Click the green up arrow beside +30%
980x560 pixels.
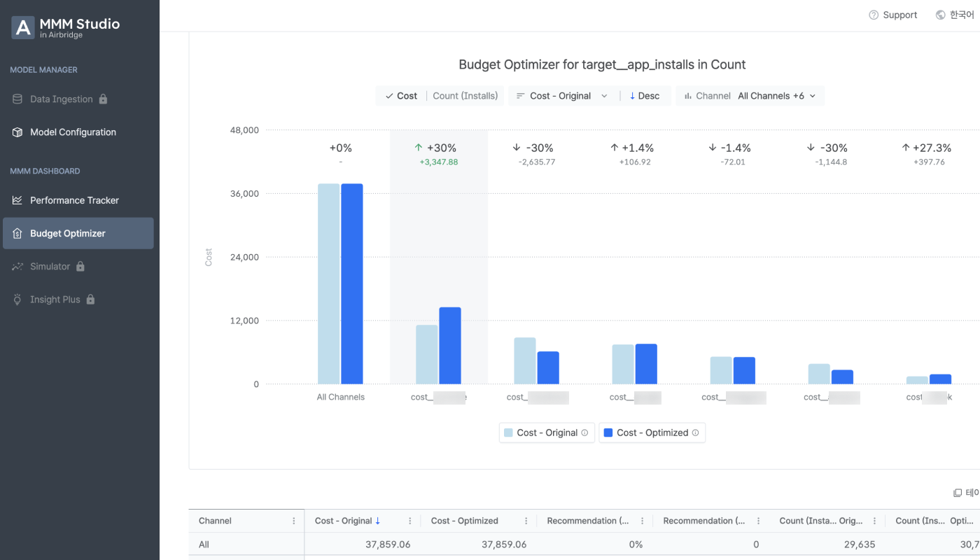[x=419, y=148]
